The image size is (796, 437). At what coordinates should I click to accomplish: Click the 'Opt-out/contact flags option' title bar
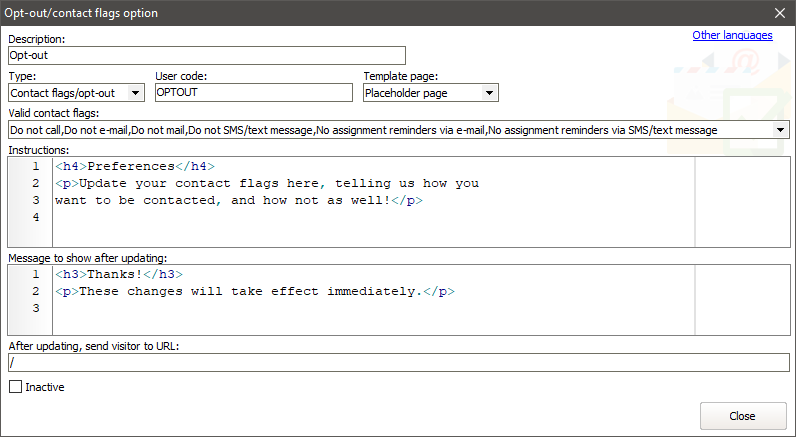(300, 13)
